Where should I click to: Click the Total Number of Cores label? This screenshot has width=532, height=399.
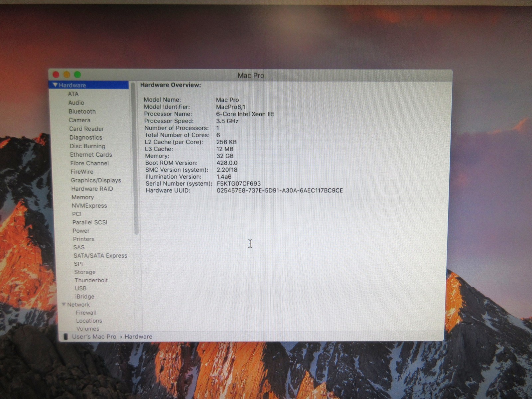pyautogui.click(x=177, y=135)
